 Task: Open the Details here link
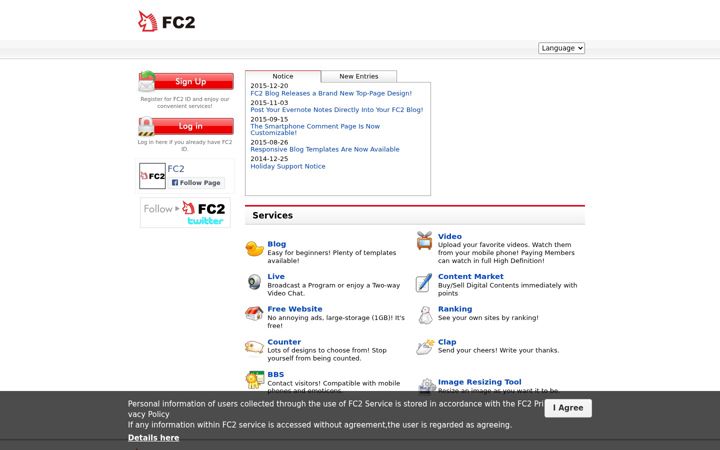[153, 438]
